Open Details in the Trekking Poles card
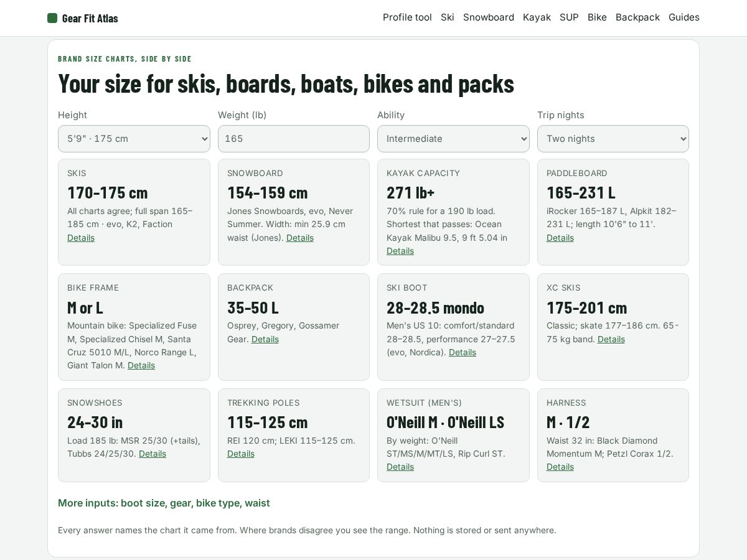Viewport: 747px width, 560px height. [x=241, y=454]
